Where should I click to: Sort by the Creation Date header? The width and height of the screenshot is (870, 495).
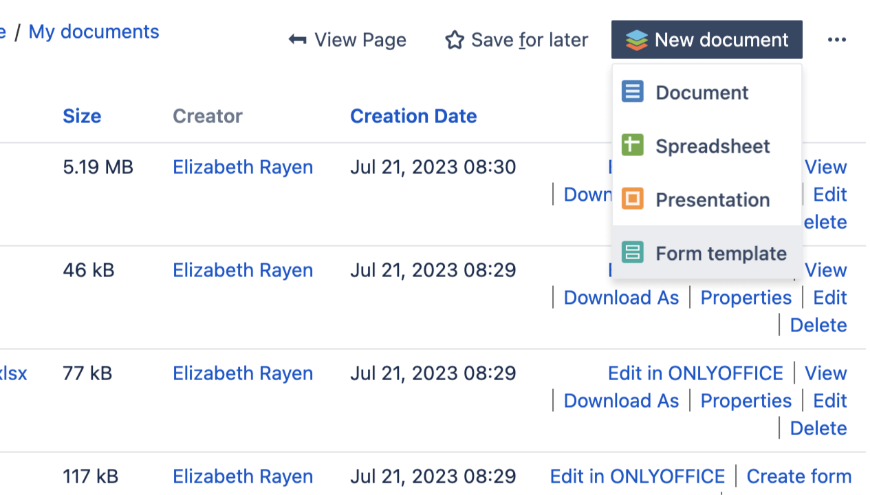(x=413, y=116)
